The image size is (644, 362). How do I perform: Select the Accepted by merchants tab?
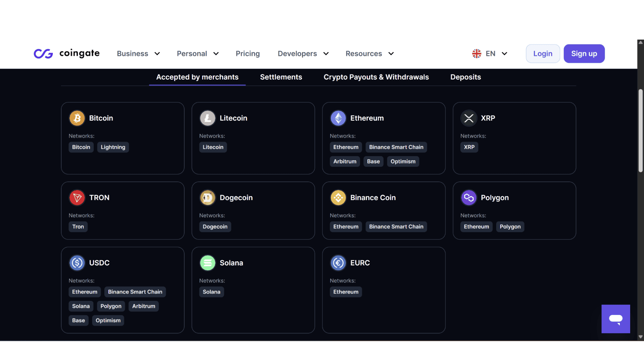tap(197, 77)
